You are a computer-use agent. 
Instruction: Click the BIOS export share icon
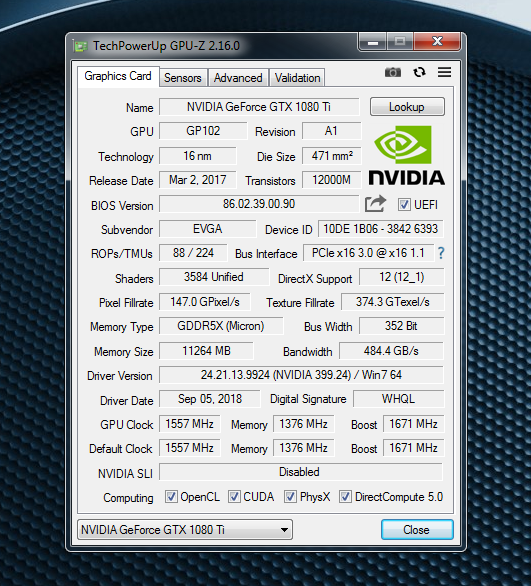tap(375, 204)
